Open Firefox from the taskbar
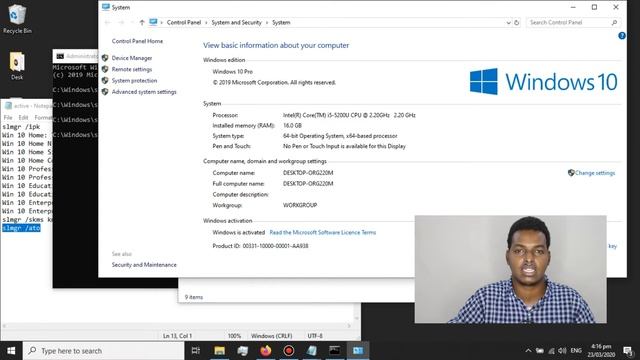640x360 pixels. (266, 351)
